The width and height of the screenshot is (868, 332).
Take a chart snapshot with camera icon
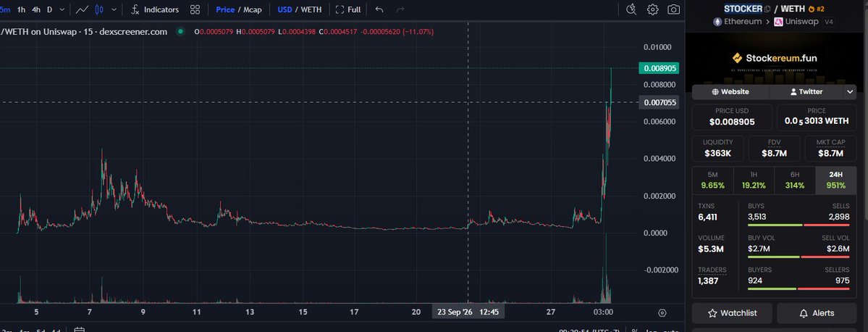(674, 9)
